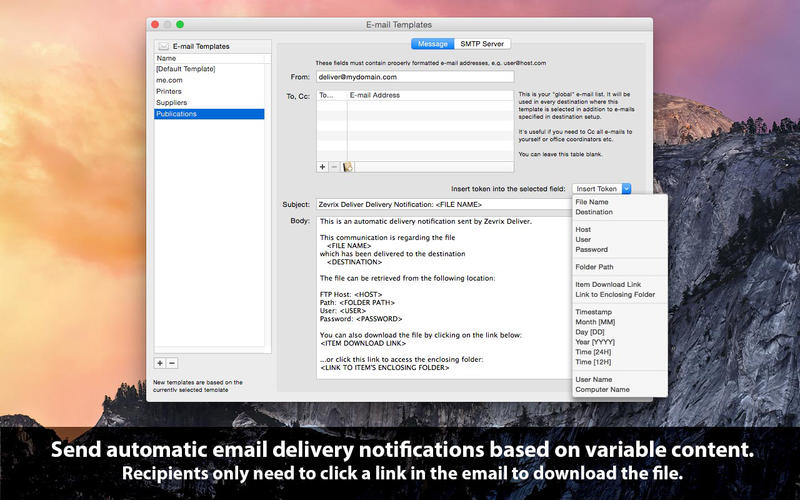Viewport: 800px width, 500px height.
Task: Sort templates by the Name column header
Action: 209,58
